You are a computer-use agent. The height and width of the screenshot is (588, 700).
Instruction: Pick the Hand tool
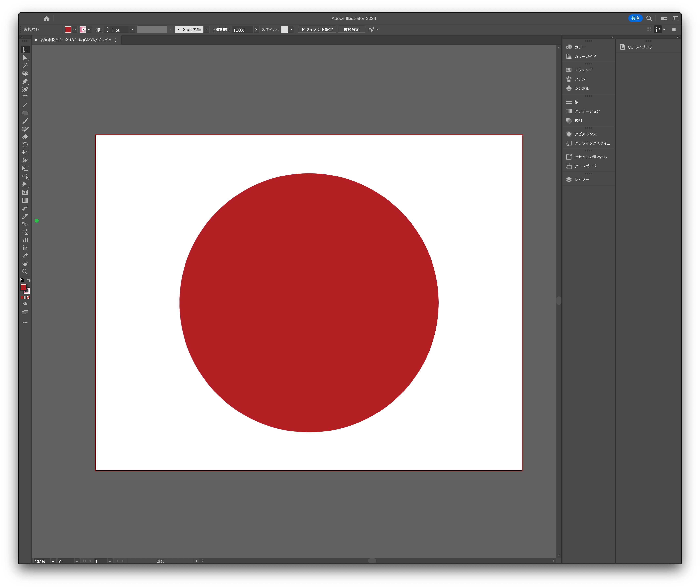[25, 264]
